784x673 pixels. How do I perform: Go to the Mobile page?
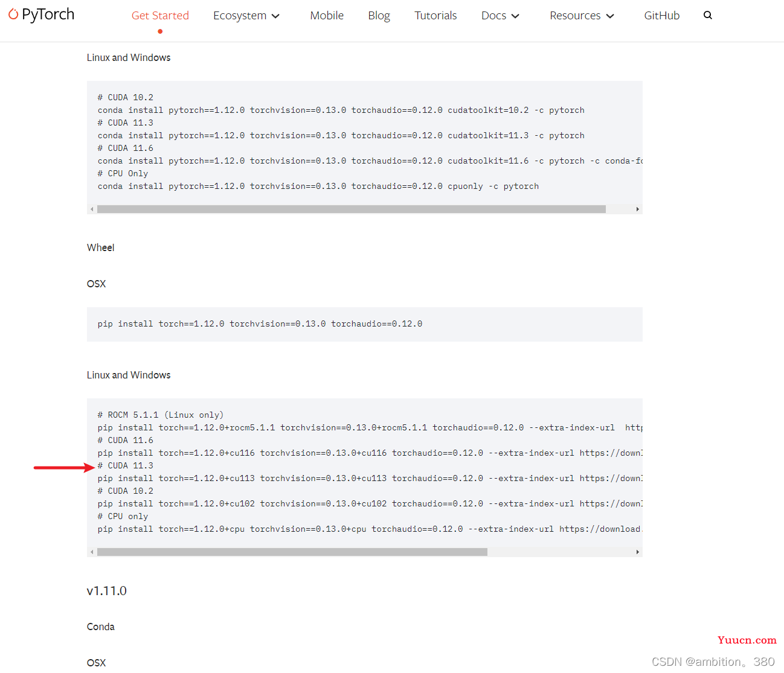click(327, 15)
